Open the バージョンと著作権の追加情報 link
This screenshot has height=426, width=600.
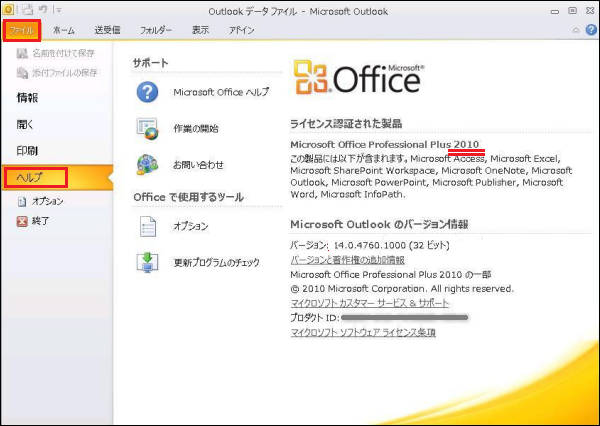[x=347, y=260]
